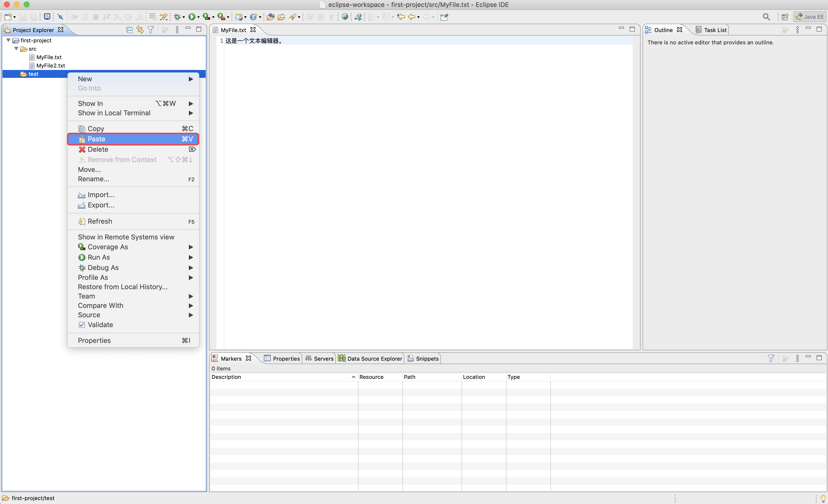This screenshot has width=828, height=504.
Task: Open the Project Explorer View Menu dots
Action: click(x=177, y=30)
